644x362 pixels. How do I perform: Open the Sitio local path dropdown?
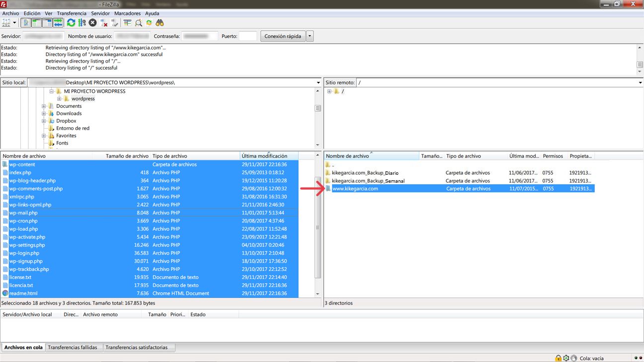tap(318, 82)
